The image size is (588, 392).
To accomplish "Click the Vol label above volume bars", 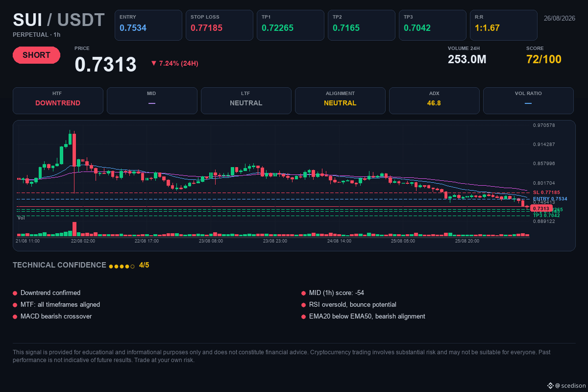I will (21, 218).
